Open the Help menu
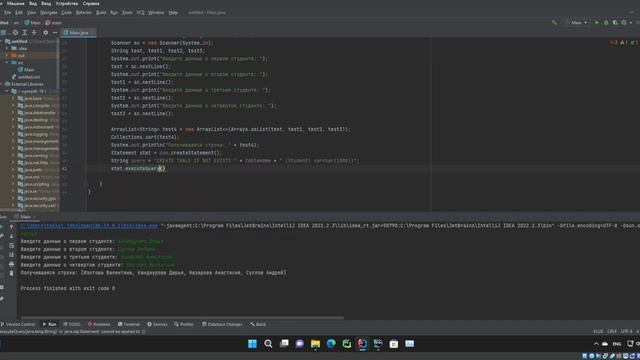The image size is (640, 360). pos(173,13)
